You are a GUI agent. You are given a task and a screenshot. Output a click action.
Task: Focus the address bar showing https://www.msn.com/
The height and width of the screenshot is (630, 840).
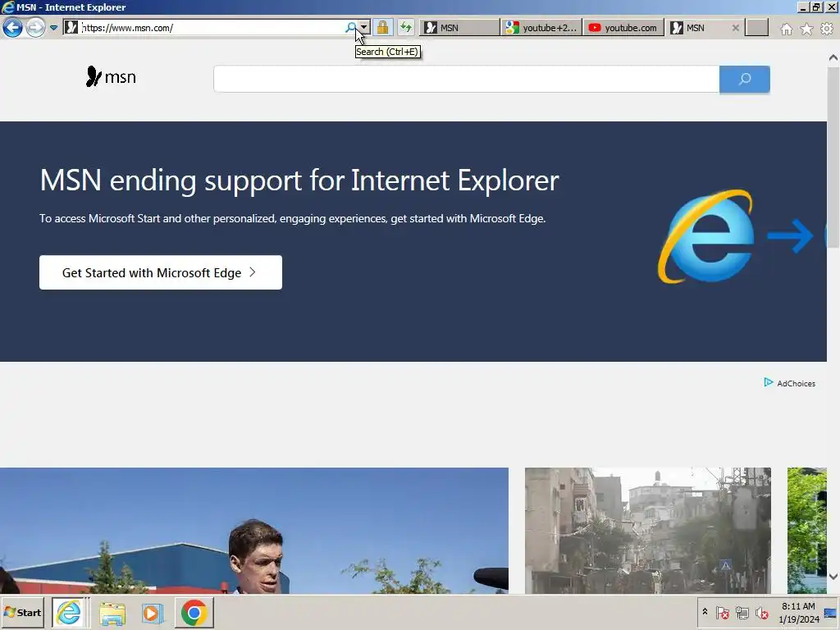click(212, 27)
